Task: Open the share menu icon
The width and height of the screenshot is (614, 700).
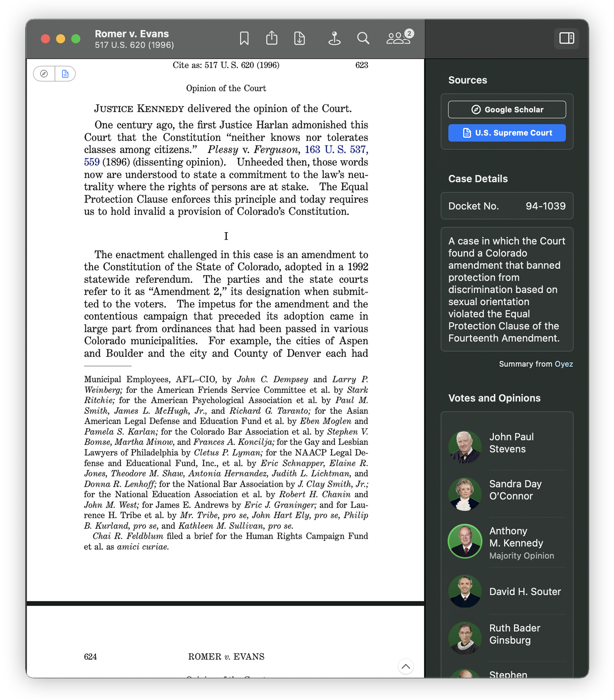Action: pos(272,38)
